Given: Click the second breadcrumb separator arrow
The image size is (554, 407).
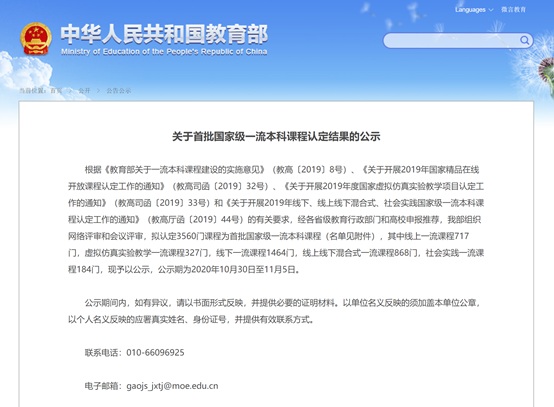Looking at the screenshot, I should (99, 91).
